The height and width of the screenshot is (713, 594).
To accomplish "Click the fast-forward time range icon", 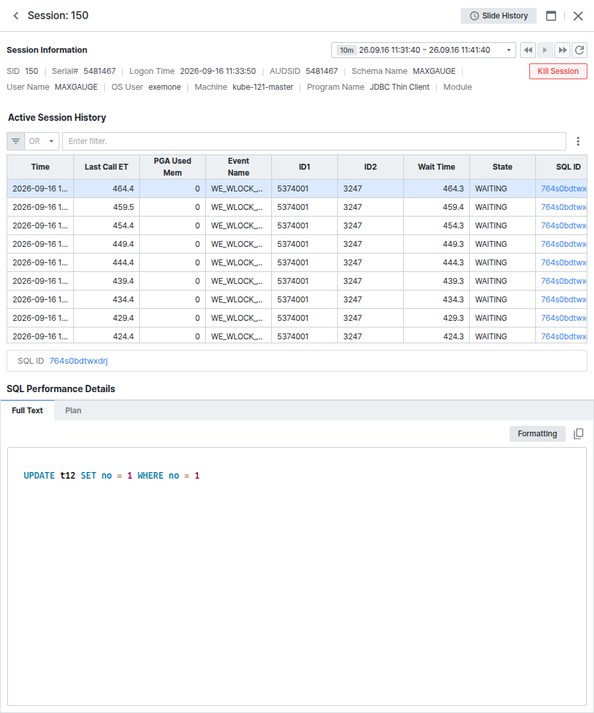I will 562,50.
